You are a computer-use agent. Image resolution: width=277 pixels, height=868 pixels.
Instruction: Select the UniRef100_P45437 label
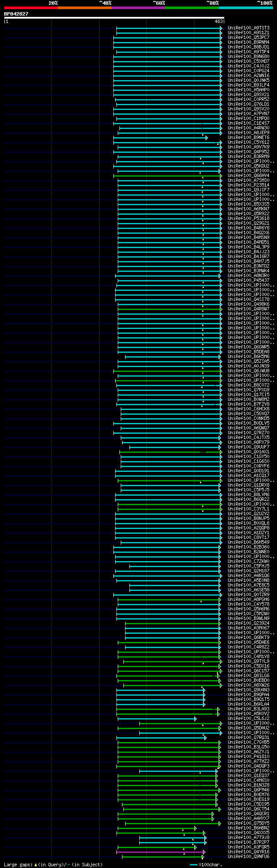pos(248,281)
